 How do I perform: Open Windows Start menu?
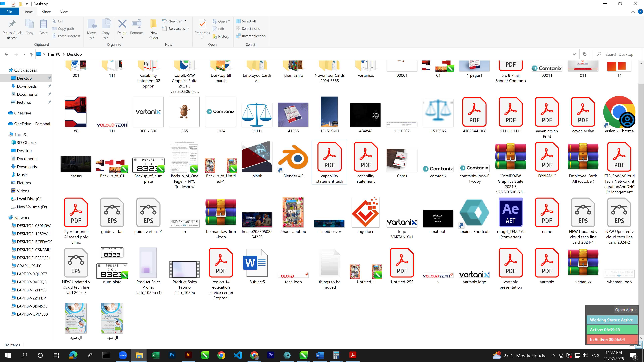pyautogui.click(x=8, y=355)
